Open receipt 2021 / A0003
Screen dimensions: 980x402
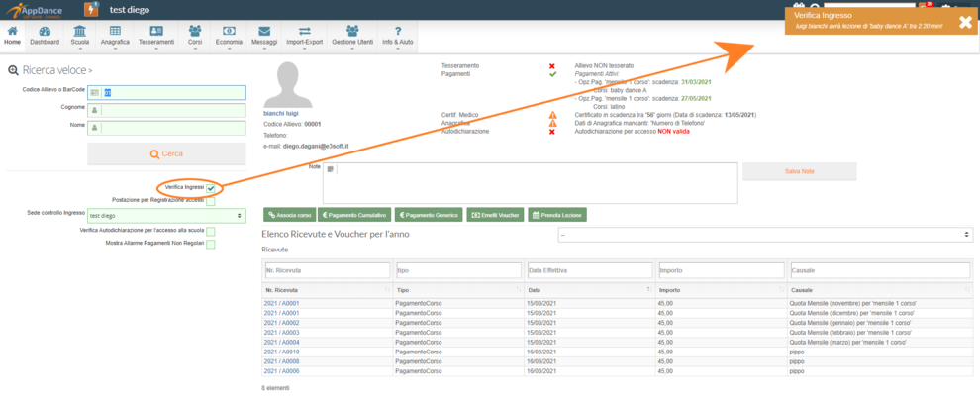point(282,333)
